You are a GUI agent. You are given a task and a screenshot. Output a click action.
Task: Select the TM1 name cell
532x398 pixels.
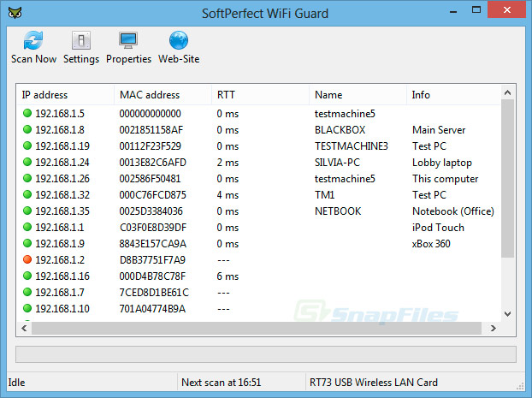(x=324, y=195)
